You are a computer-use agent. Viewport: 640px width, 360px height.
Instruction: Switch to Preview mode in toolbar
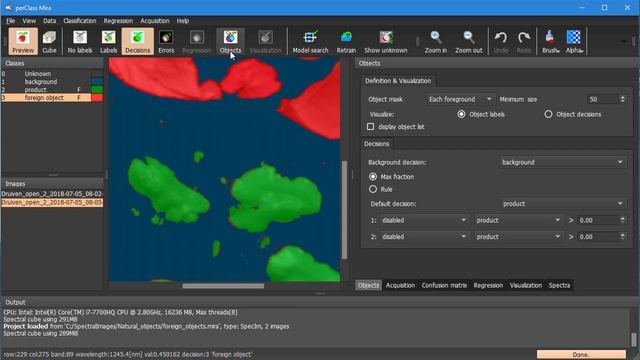coord(23,41)
